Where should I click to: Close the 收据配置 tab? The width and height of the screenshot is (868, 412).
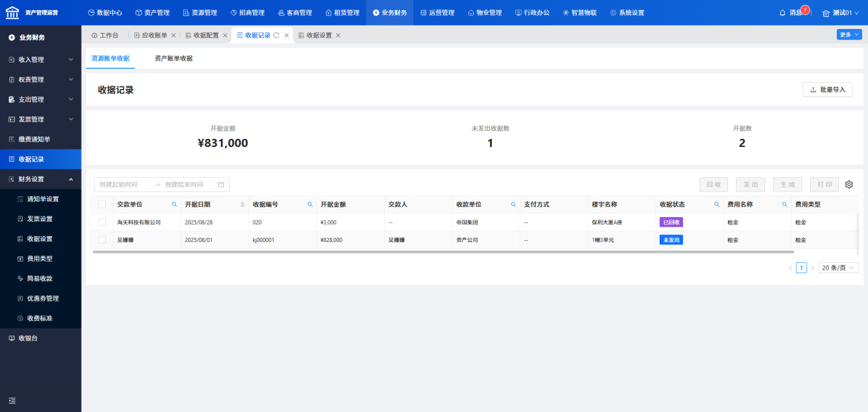pyautogui.click(x=226, y=35)
